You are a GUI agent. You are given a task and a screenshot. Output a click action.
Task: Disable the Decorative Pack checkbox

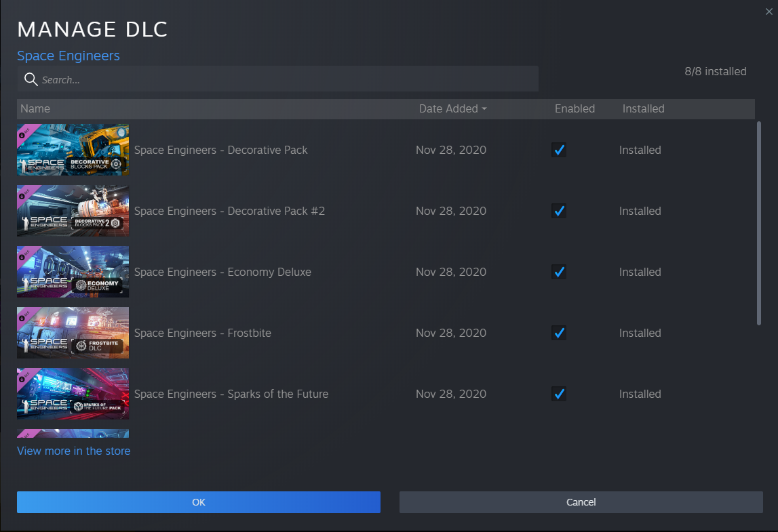(559, 150)
